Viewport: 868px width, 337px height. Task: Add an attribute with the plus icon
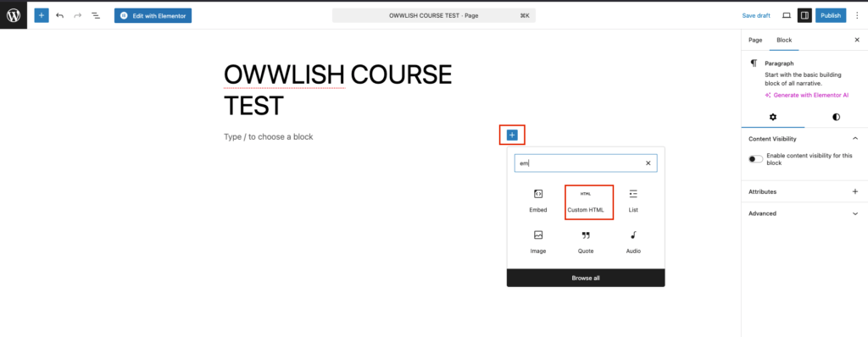click(855, 191)
